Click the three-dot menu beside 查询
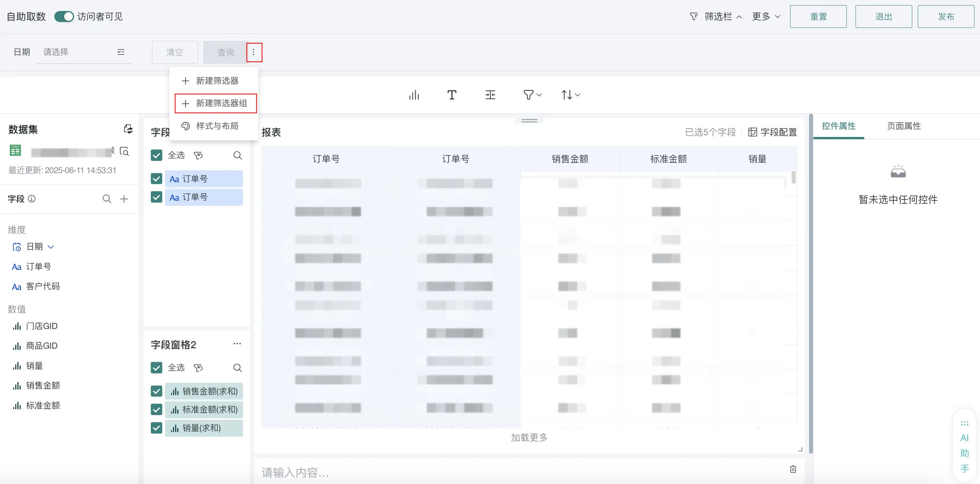Viewport: 980px width, 484px height. [x=254, y=52]
